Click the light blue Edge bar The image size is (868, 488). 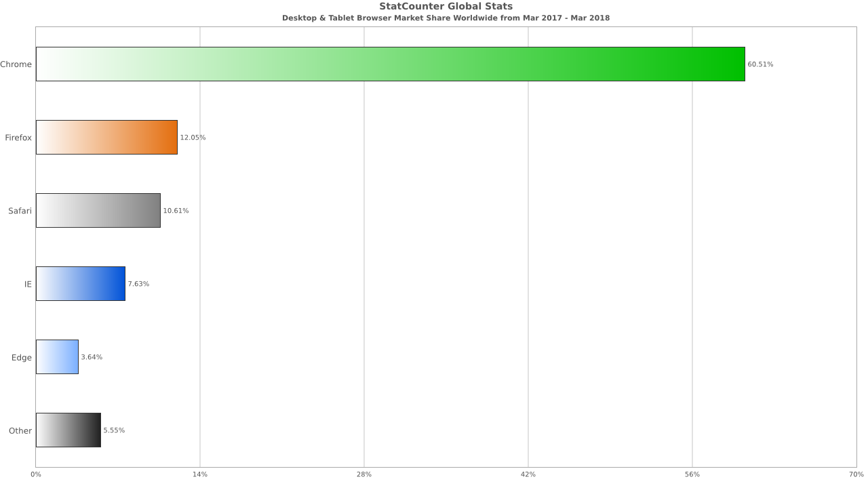click(x=57, y=357)
